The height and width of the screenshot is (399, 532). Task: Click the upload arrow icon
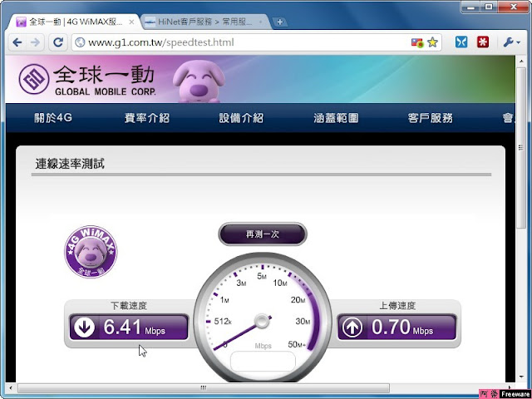(352, 328)
